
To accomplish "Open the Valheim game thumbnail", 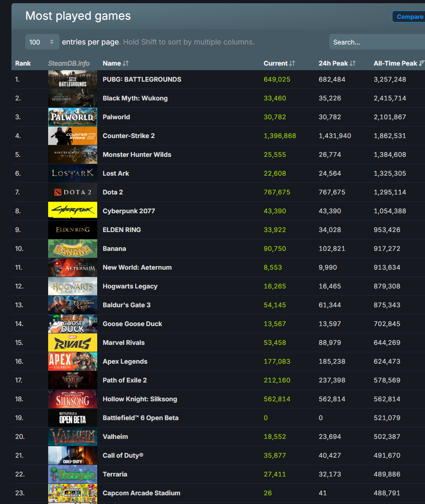I will 72,437.
